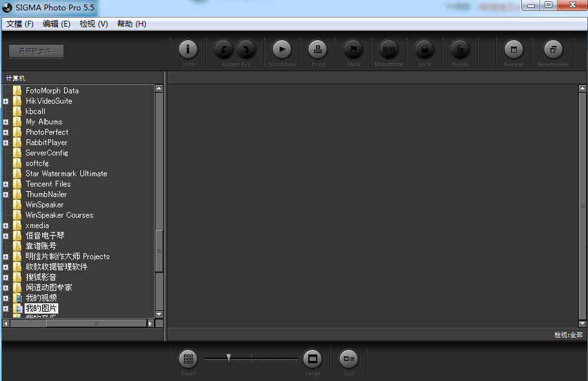Screen dimensions: 588x381
Task: Expand the My Albums folder
Action: 6,122
